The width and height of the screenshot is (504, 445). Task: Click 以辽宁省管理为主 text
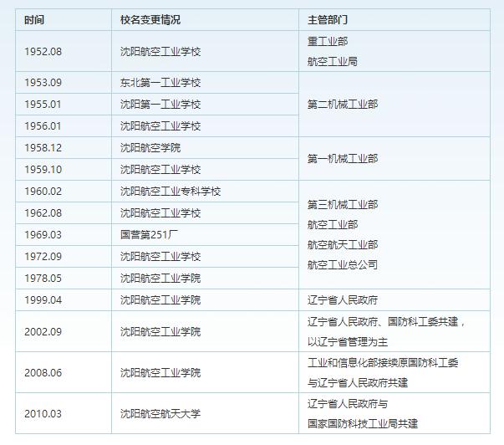[348, 342]
